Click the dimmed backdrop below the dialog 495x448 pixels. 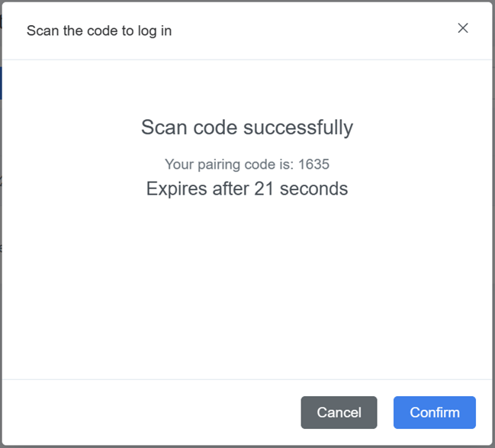click(x=247, y=446)
